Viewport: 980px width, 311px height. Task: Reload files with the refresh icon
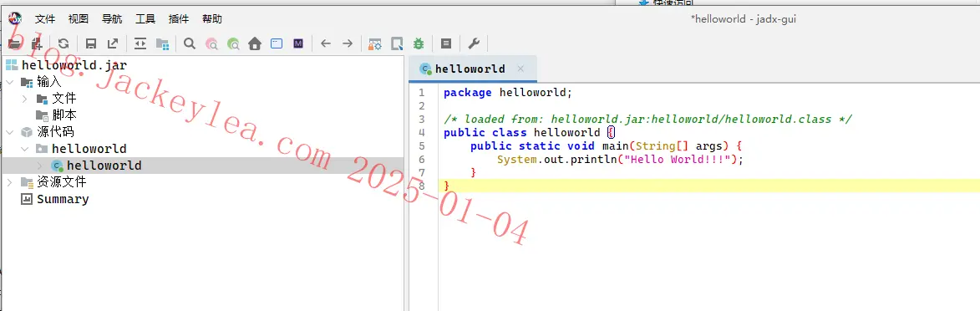click(63, 43)
